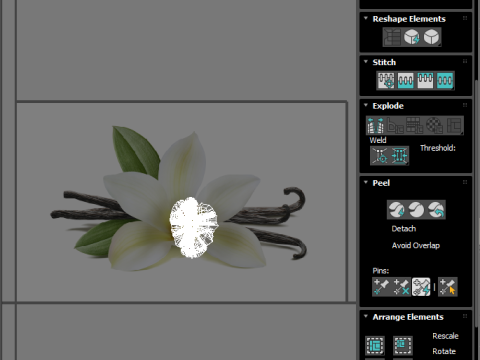
Task: Click Unpin Selected icon with teal X
Action: point(401,287)
